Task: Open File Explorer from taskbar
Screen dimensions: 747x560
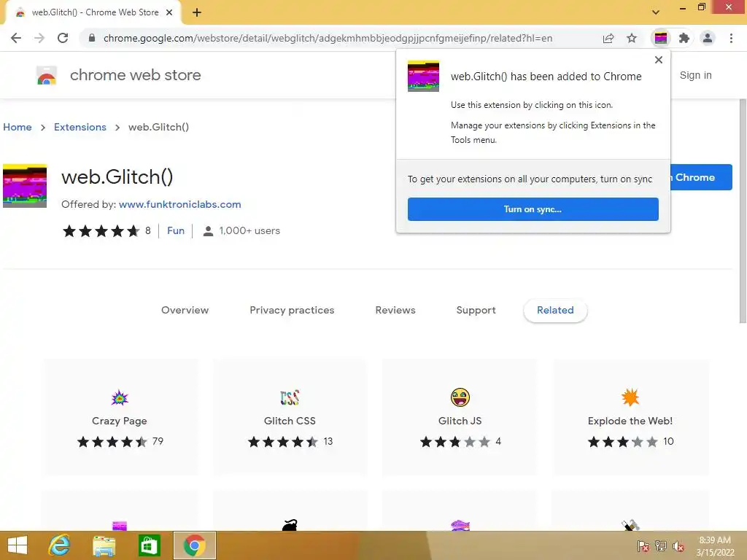Action: point(104,545)
